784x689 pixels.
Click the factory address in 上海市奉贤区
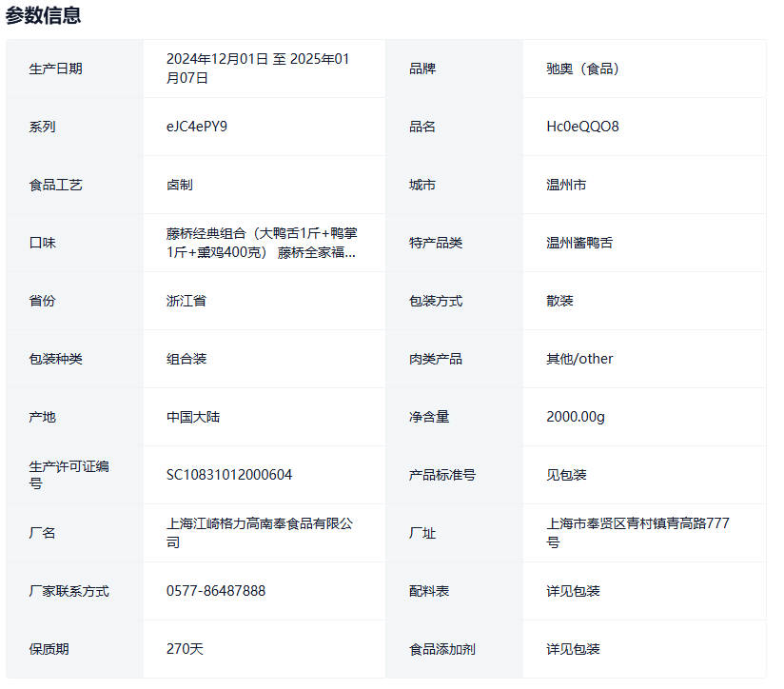(638, 533)
